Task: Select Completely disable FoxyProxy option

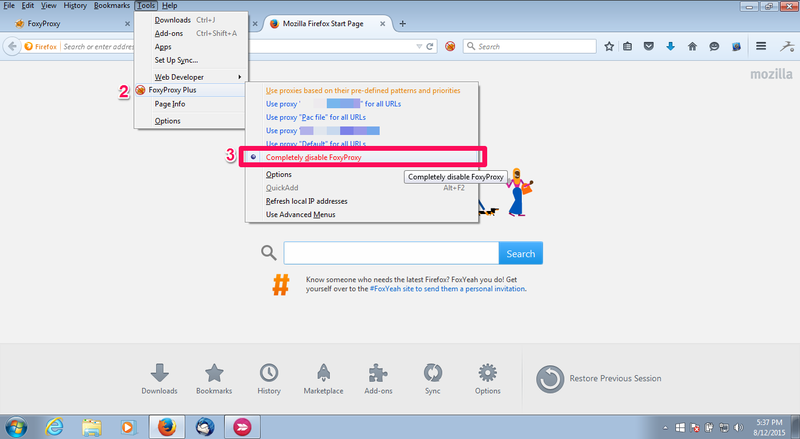Action: (362, 157)
